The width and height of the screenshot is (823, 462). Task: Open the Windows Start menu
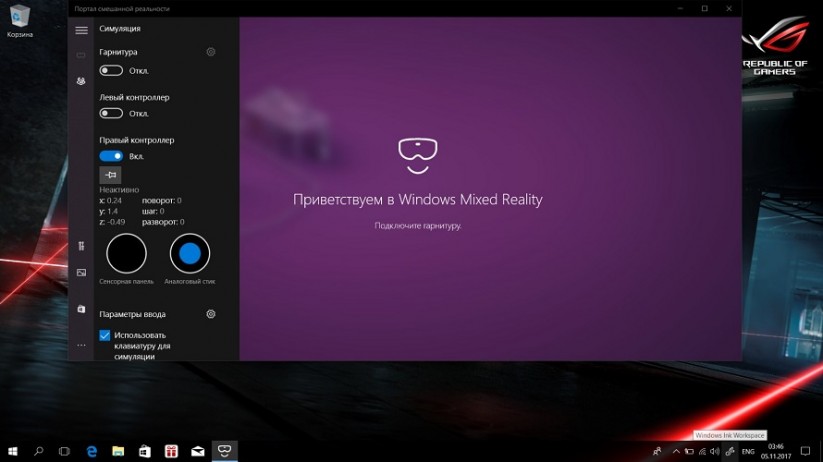click(13, 451)
